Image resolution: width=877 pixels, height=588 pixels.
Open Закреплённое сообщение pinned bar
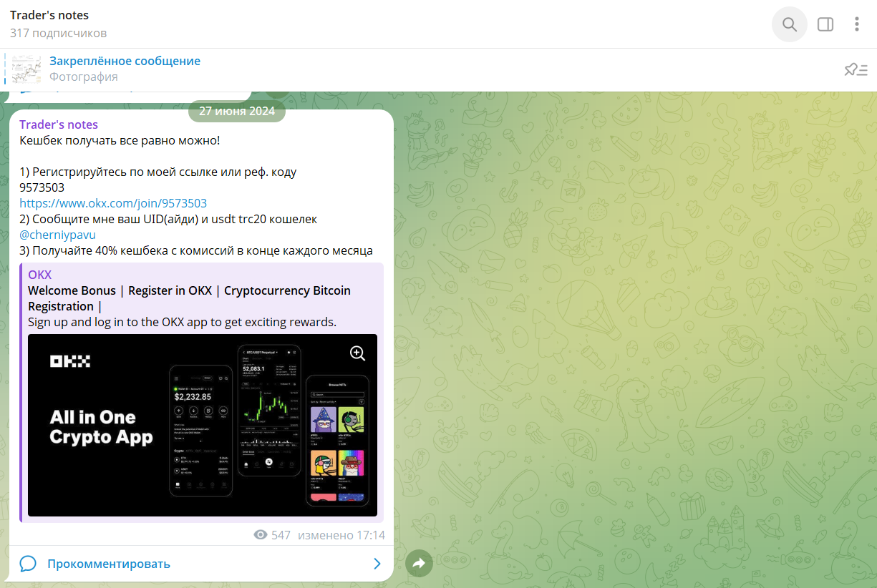[x=438, y=69]
